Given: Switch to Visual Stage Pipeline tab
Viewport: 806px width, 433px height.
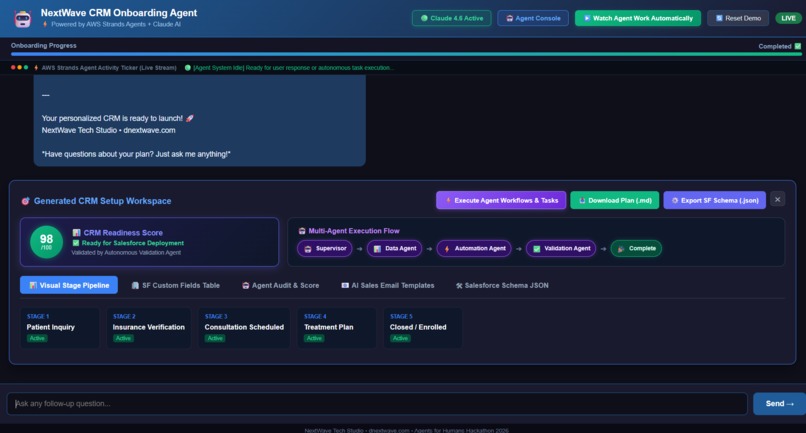Looking at the screenshot, I should tap(69, 285).
